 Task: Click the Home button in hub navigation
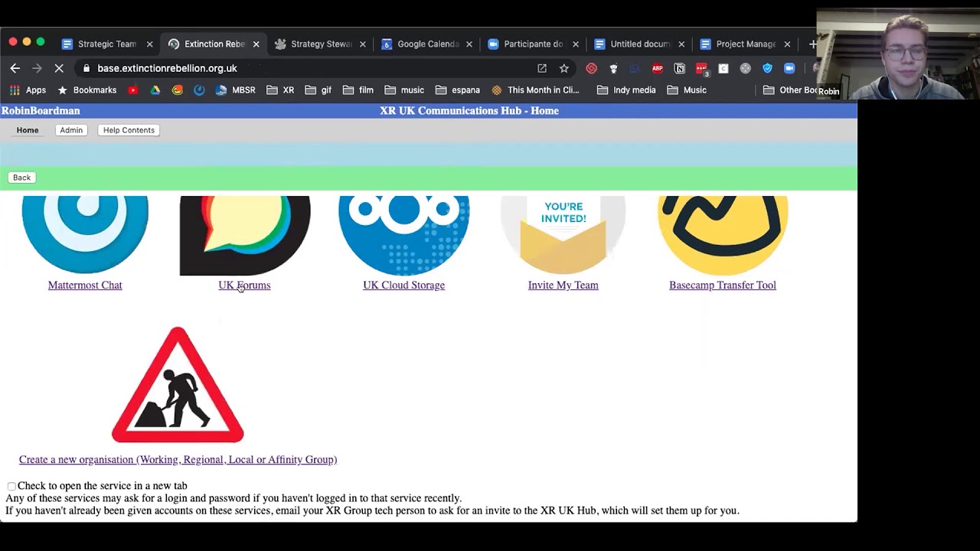click(x=28, y=130)
